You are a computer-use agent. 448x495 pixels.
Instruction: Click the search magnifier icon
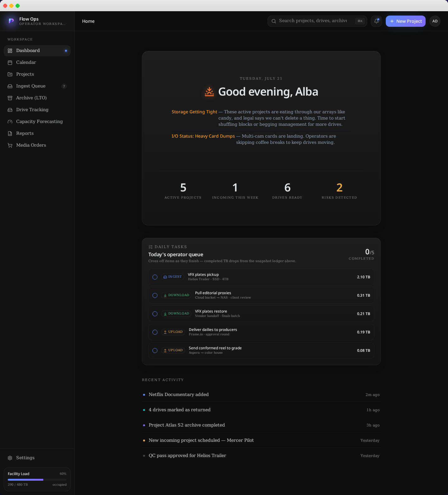274,21
